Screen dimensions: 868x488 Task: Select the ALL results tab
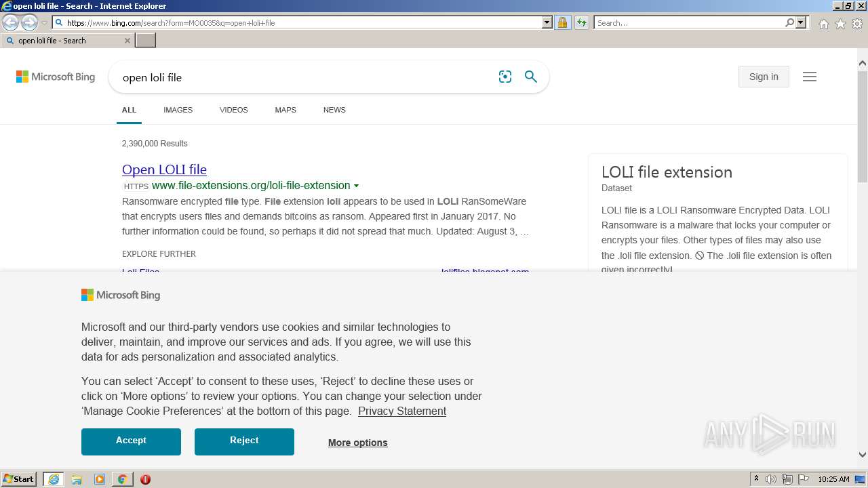[129, 110]
